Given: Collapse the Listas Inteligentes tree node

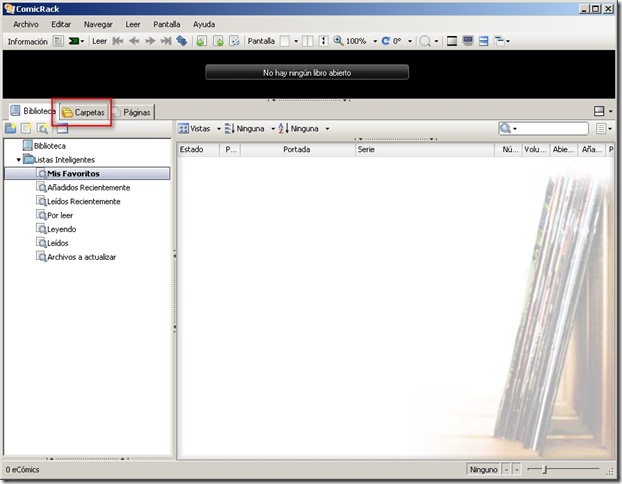Looking at the screenshot, I should pyautogui.click(x=19, y=160).
